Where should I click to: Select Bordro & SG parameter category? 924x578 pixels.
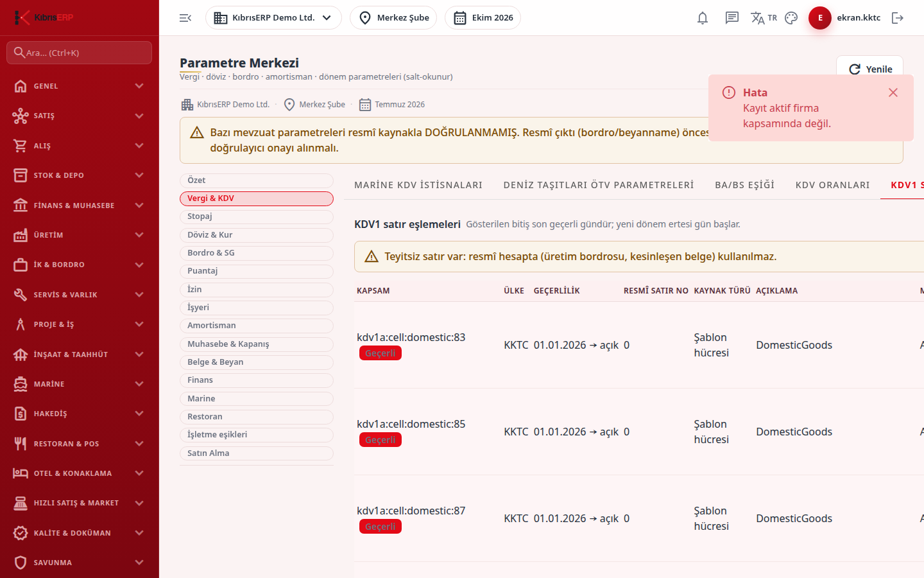point(257,253)
